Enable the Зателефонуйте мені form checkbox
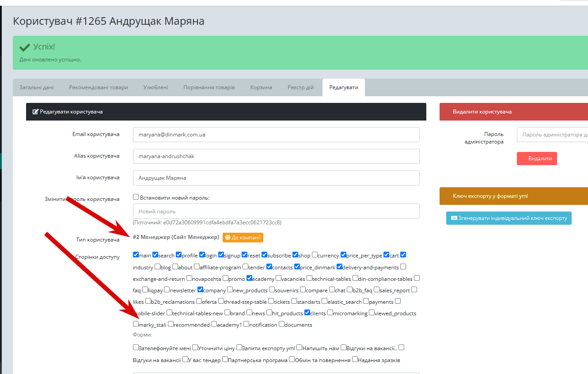This screenshot has width=588, height=374. tap(136, 348)
